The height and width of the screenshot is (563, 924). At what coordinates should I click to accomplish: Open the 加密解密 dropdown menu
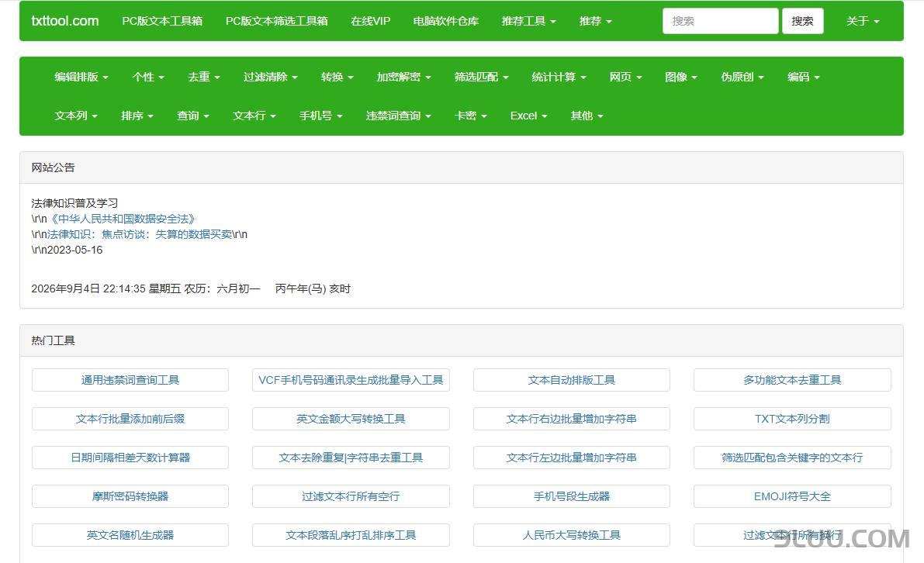[x=403, y=77]
